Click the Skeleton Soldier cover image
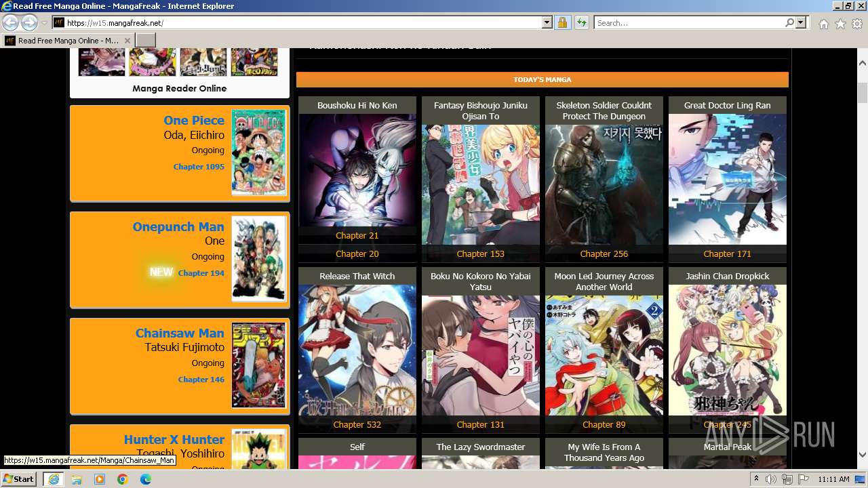Viewport: 868px width, 488px height. pos(604,184)
